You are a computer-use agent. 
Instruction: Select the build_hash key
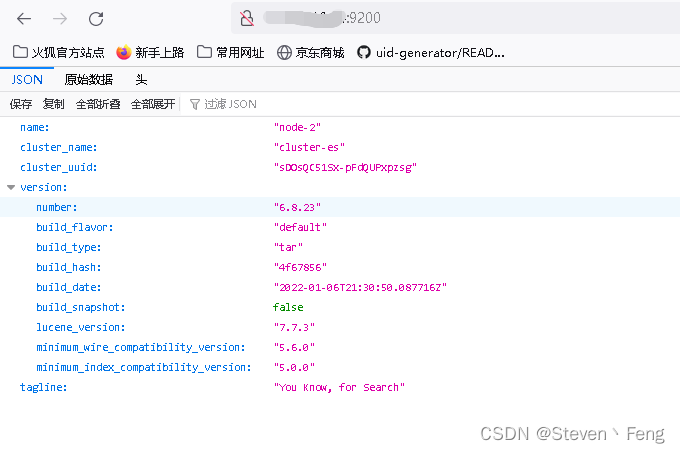69,267
